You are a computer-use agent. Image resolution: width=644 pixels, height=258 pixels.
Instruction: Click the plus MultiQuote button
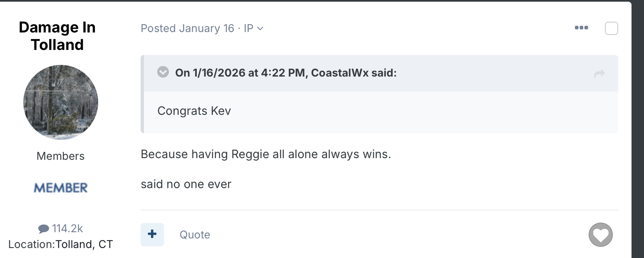coord(152,234)
